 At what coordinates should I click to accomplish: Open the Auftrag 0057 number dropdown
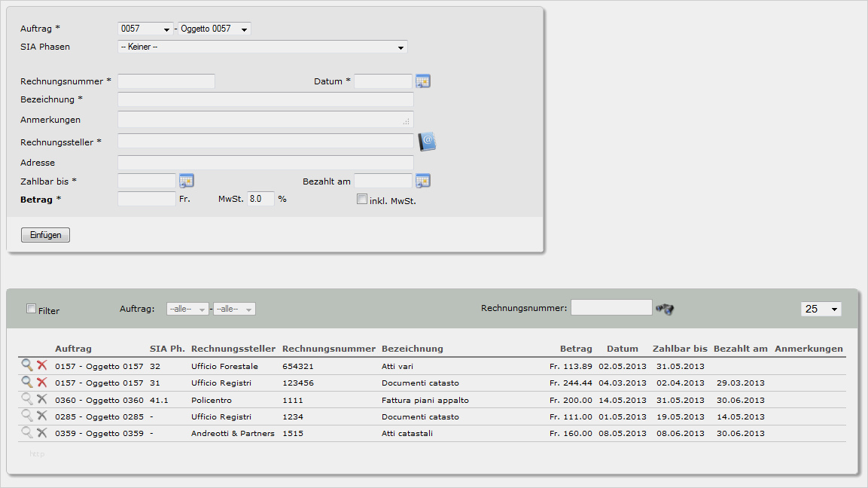(x=146, y=29)
